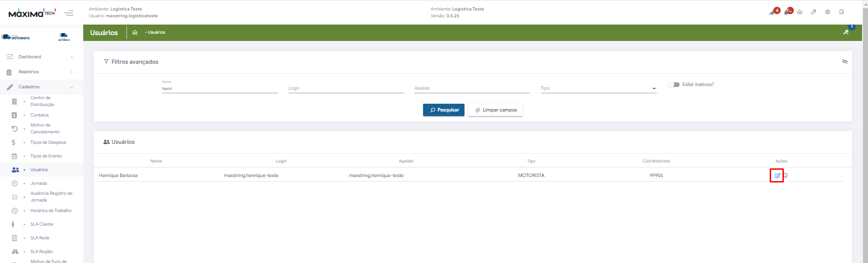
Task: Click the Usuários people icon in sidebar
Action: [x=15, y=170]
